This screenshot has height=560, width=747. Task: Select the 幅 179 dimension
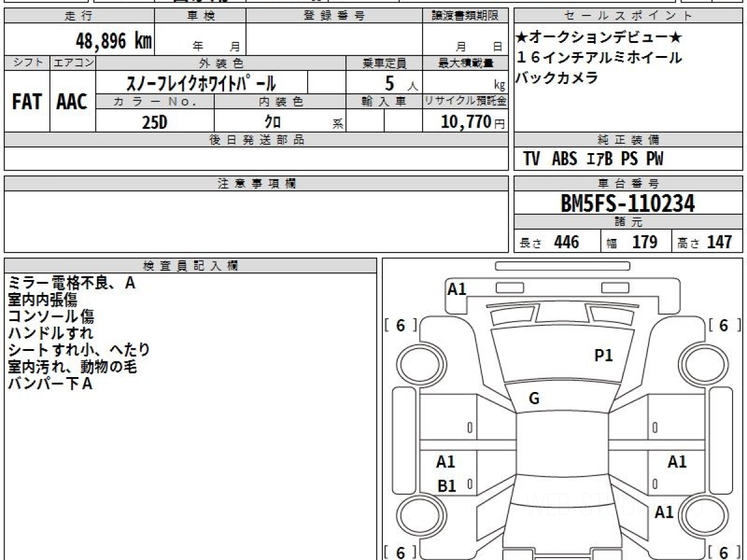click(632, 242)
